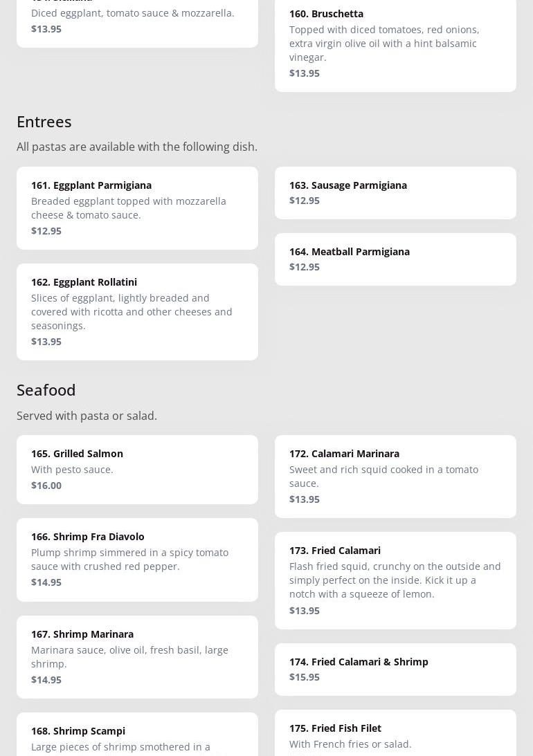533x756 pixels.
Task: Add 163. Sausage Parmigiana to order
Action: pos(395,192)
